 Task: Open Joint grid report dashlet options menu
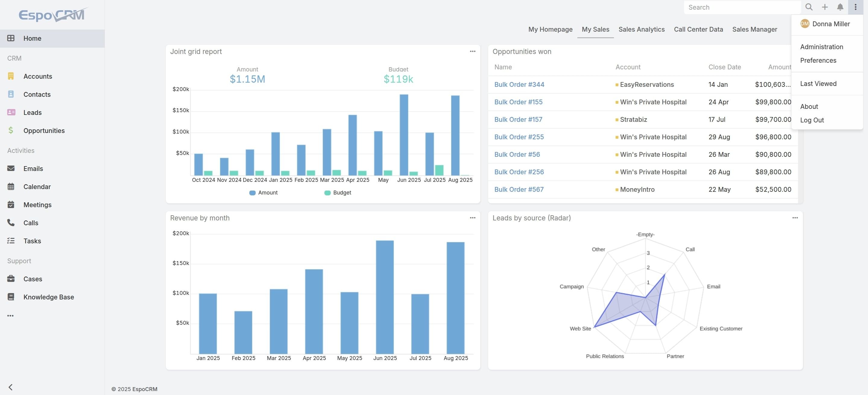click(472, 51)
